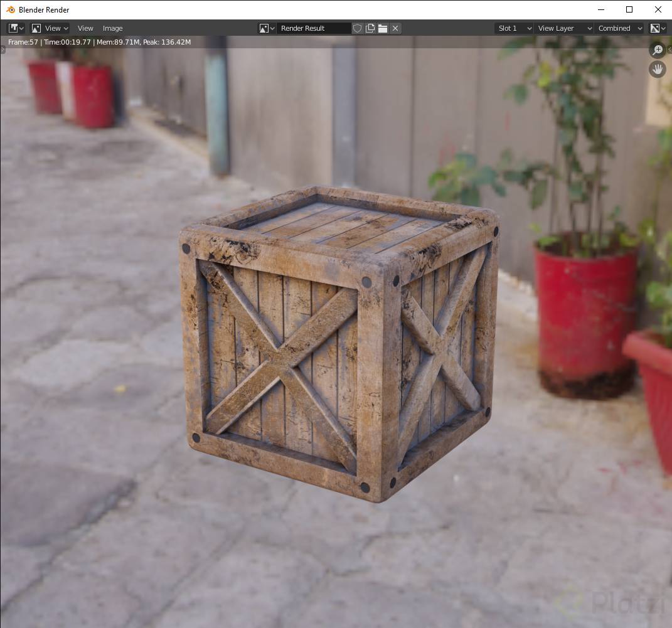Open the display mode dropdown labeled View

coord(49,28)
